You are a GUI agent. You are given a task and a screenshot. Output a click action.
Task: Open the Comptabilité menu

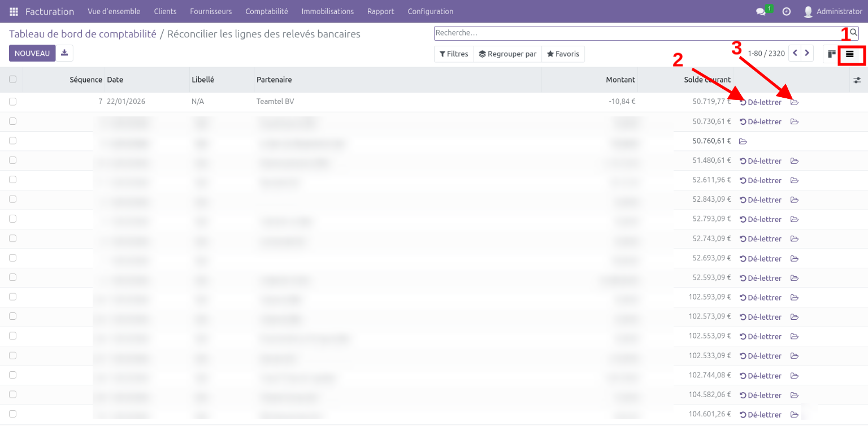[266, 11]
